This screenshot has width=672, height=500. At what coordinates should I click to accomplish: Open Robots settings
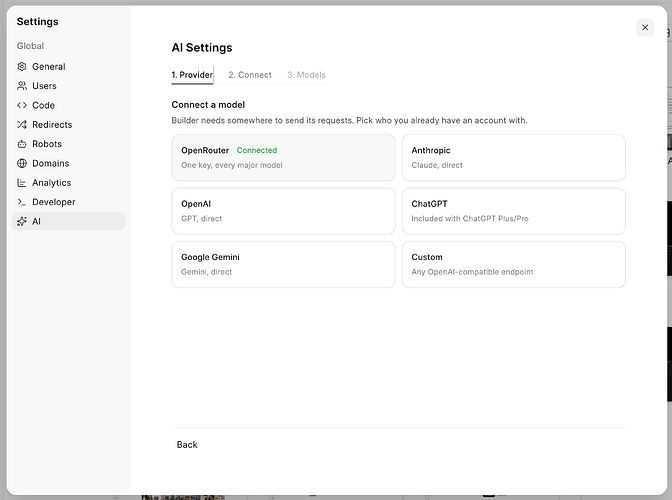coord(69,144)
